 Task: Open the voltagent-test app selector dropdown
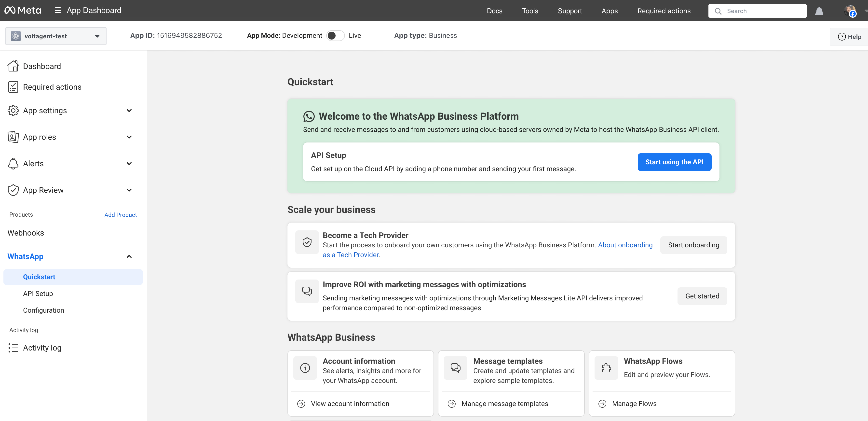point(56,36)
